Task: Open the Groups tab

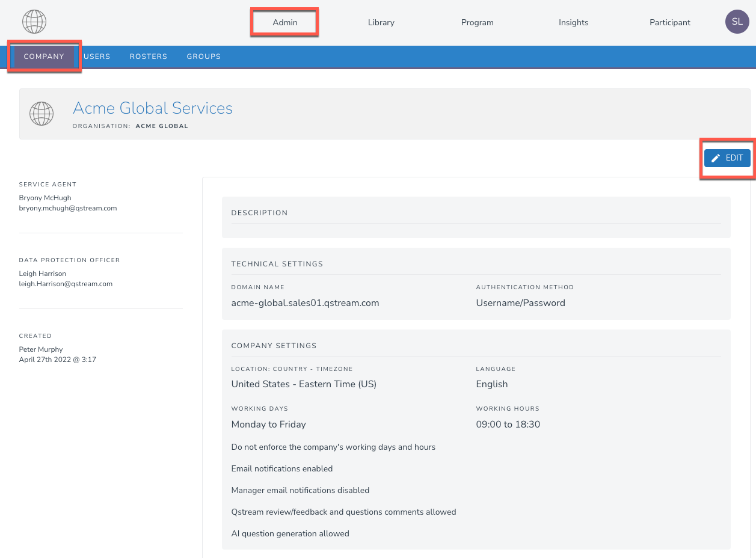Action: point(204,57)
